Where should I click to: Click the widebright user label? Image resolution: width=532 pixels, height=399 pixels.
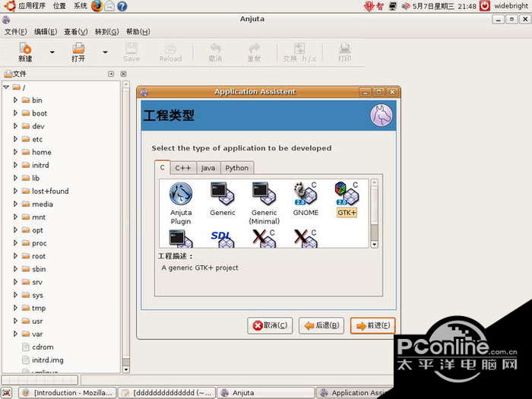tap(511, 6)
